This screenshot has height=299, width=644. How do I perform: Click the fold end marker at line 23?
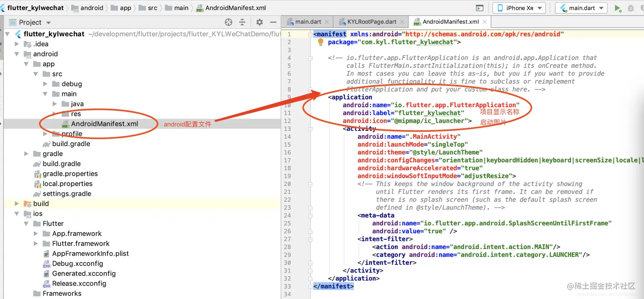pos(310,208)
